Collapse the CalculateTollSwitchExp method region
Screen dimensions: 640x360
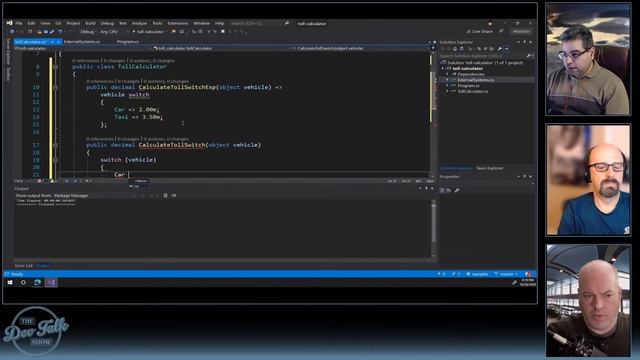pyautogui.click(x=56, y=87)
